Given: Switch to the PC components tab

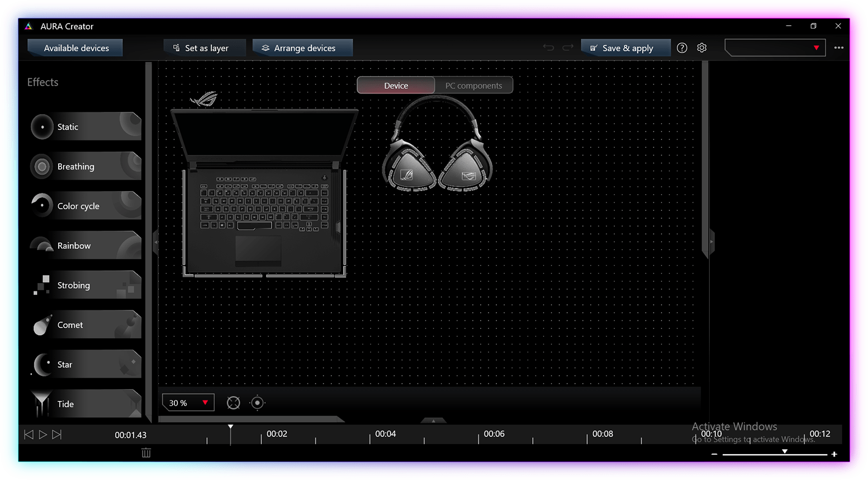Looking at the screenshot, I should (x=473, y=86).
